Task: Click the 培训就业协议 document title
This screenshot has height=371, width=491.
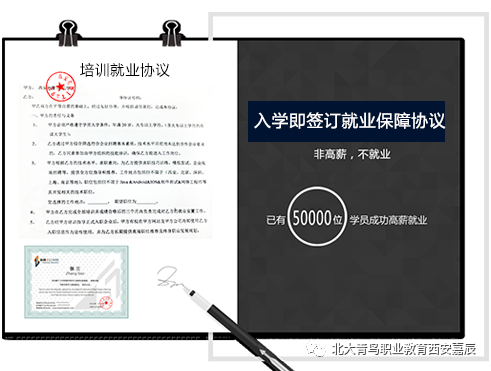Action: tap(125, 70)
